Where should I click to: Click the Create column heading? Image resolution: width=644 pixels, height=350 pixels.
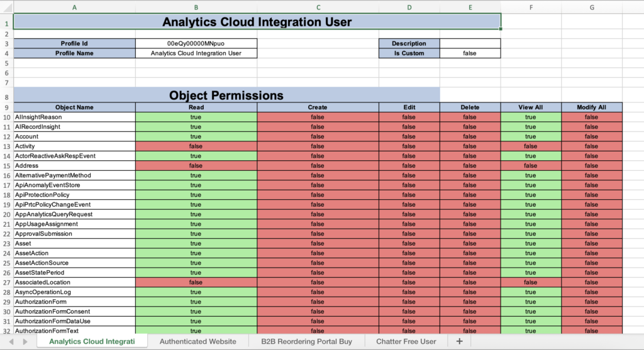[318, 107]
